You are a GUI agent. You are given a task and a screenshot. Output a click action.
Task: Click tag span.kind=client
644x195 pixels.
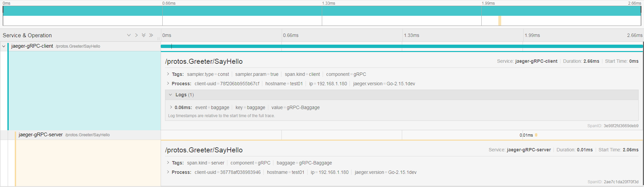coord(302,74)
